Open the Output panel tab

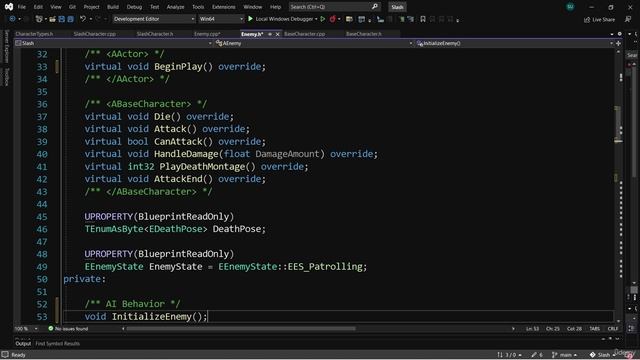[x=23, y=344]
